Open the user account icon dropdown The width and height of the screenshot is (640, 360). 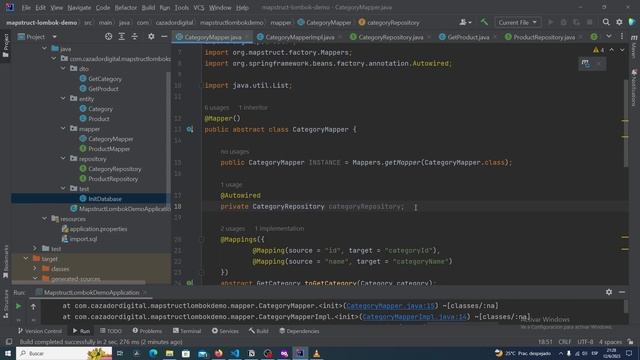[465, 22]
